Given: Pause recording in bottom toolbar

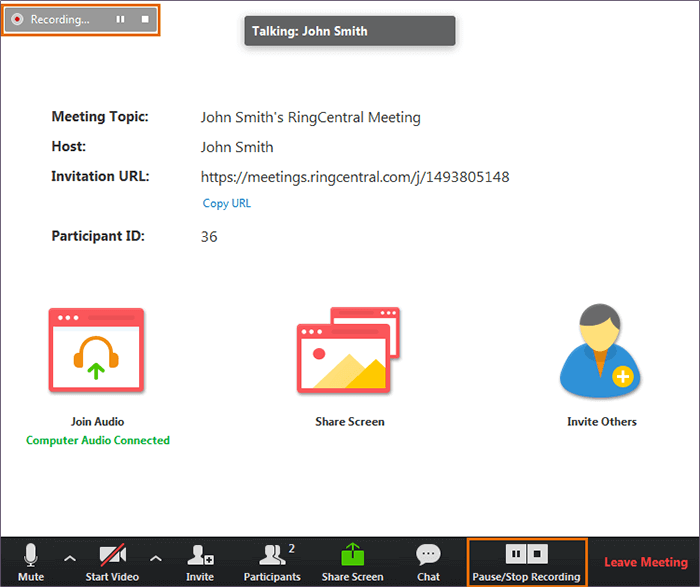Looking at the screenshot, I should click(x=515, y=553).
